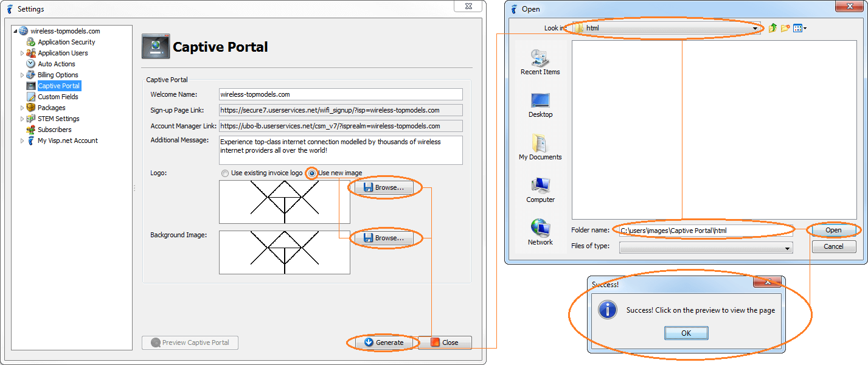Click the Sign-up Page Link field
Screen dimensions: 868x365
point(341,110)
